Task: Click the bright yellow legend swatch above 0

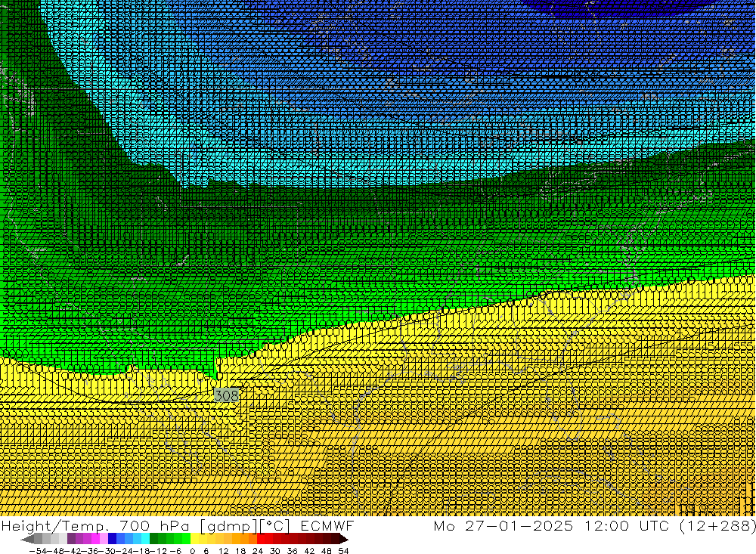Action: [x=195, y=539]
